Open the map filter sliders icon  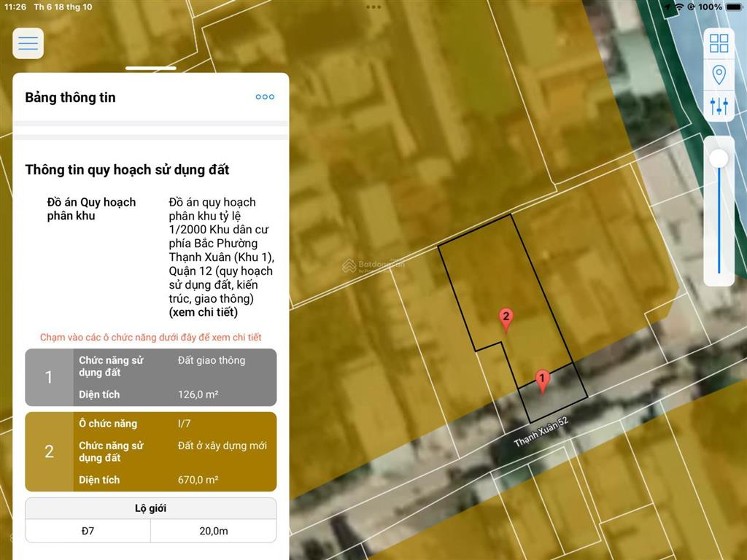[x=719, y=106]
